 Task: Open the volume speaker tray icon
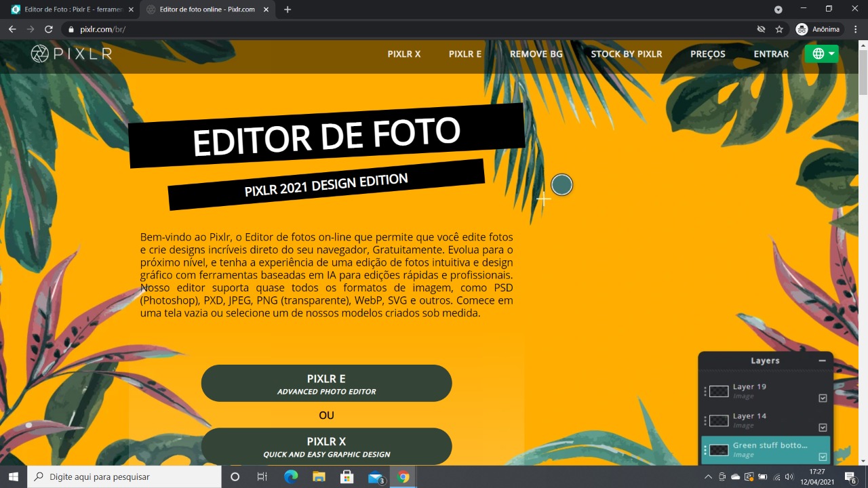click(789, 476)
